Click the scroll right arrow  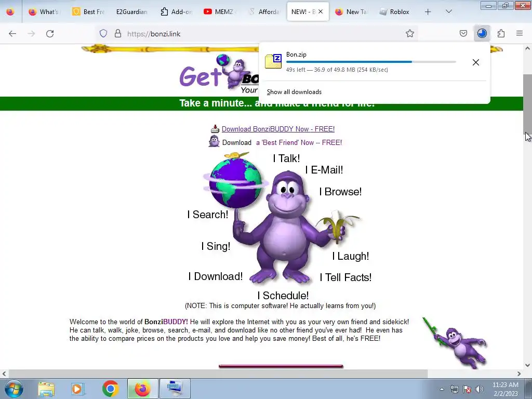coord(519,374)
